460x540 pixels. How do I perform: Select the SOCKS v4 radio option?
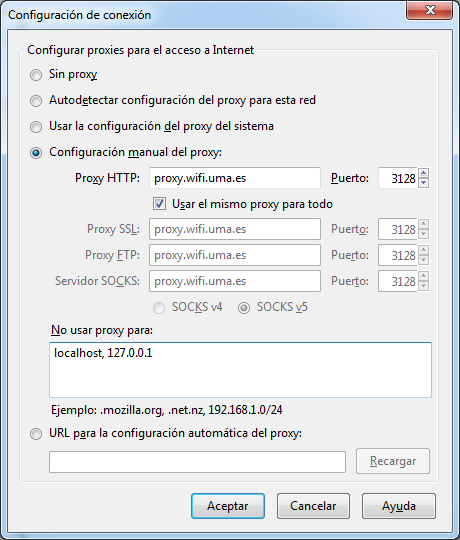pos(159,308)
